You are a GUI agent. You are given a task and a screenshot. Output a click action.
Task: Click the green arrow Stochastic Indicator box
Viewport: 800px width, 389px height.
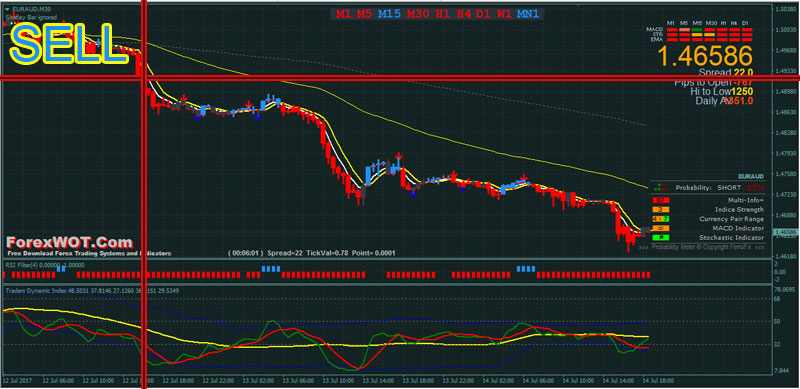(x=660, y=237)
